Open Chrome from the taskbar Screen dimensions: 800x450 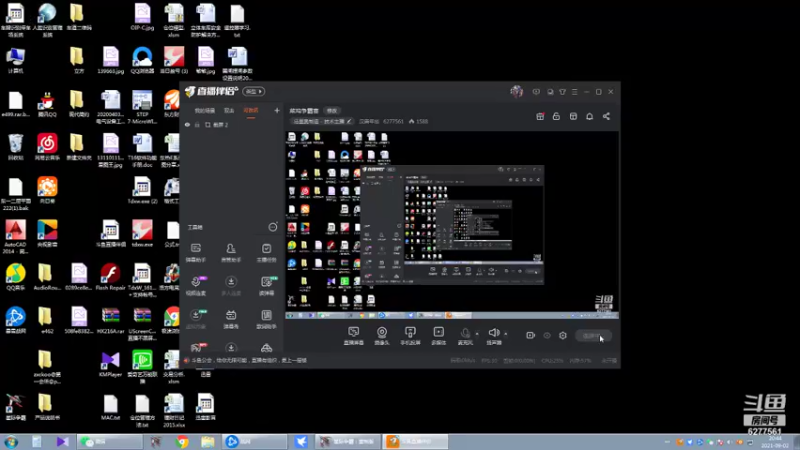coord(182,441)
